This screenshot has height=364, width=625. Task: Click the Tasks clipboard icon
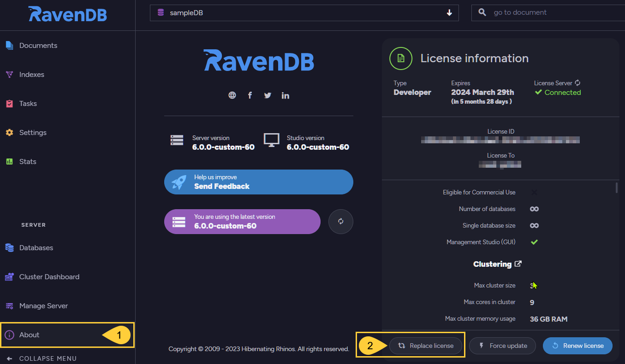coord(9,104)
